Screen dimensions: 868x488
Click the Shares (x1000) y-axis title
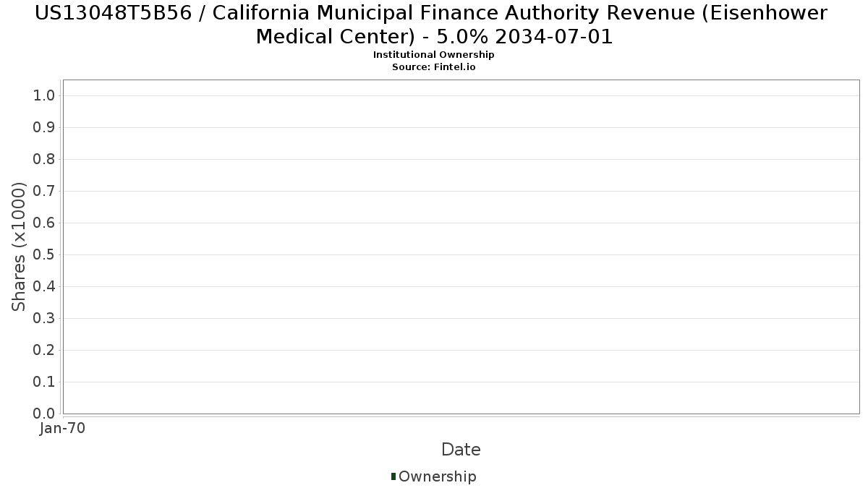19,247
